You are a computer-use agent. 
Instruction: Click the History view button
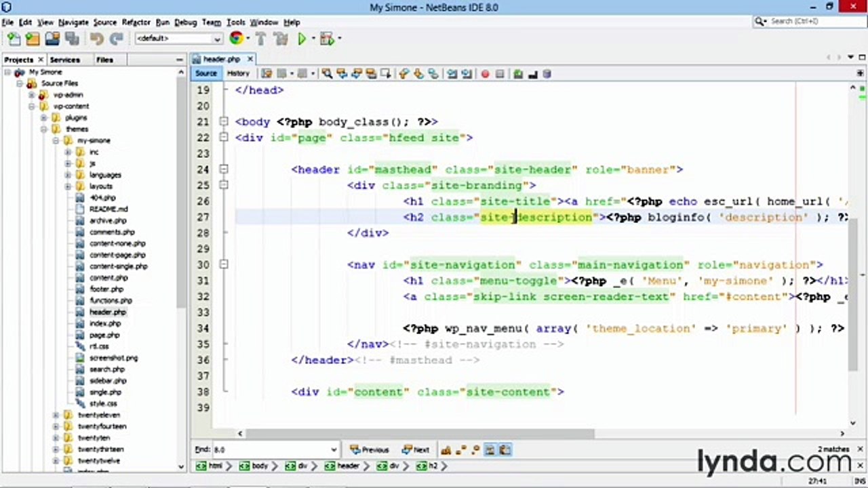point(238,73)
